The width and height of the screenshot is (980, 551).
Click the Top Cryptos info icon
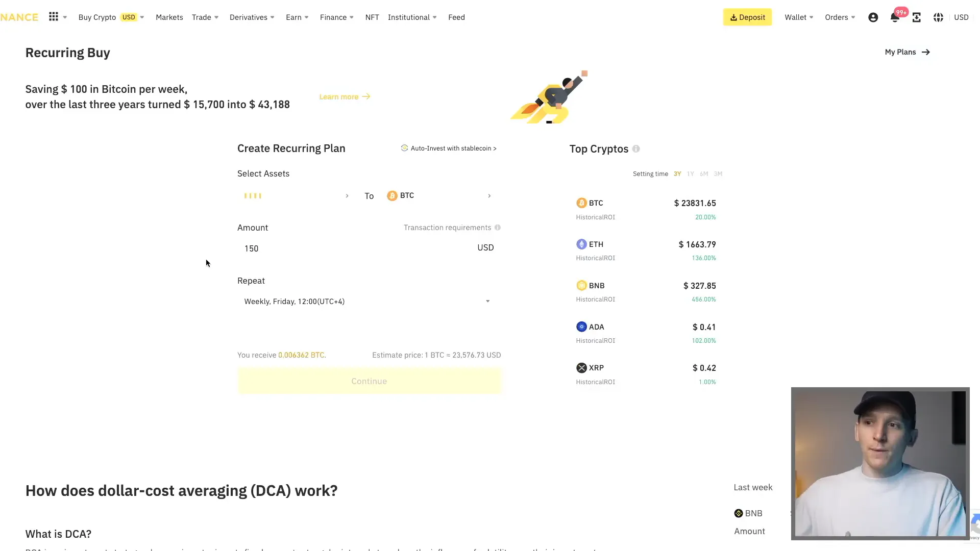pyautogui.click(x=636, y=149)
